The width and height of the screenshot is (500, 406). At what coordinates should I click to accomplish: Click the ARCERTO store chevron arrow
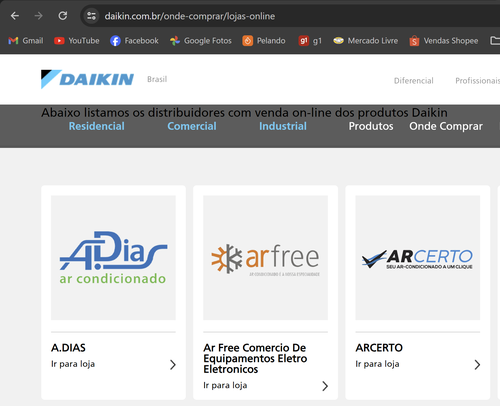pos(477,365)
